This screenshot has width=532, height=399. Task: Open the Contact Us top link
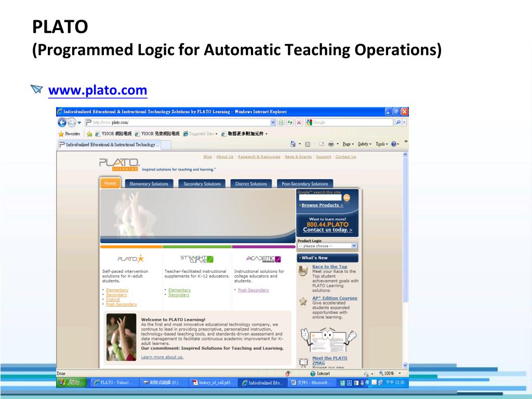coord(345,157)
